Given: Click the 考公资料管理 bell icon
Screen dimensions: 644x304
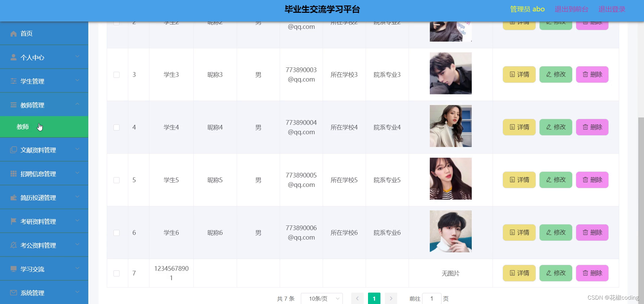Looking at the screenshot, I should 13,245.
